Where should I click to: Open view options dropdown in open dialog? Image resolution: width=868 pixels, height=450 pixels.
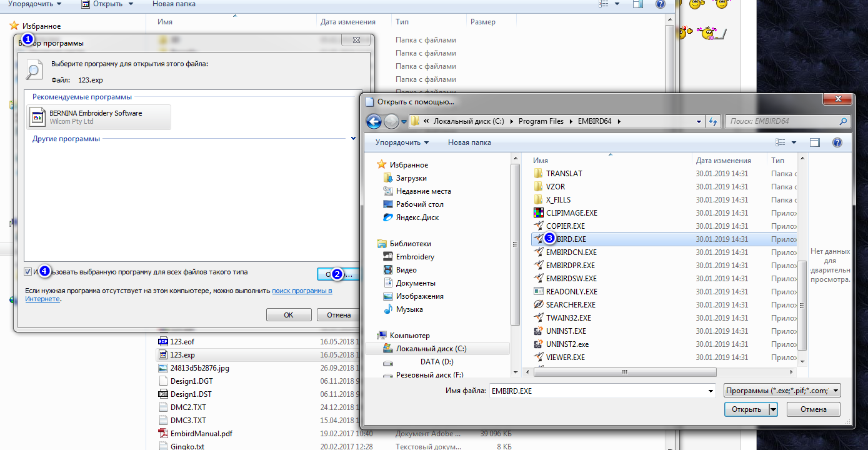pos(794,142)
